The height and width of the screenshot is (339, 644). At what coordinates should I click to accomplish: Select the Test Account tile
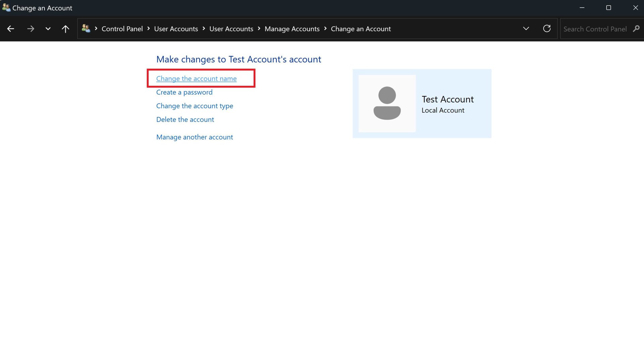(422, 103)
